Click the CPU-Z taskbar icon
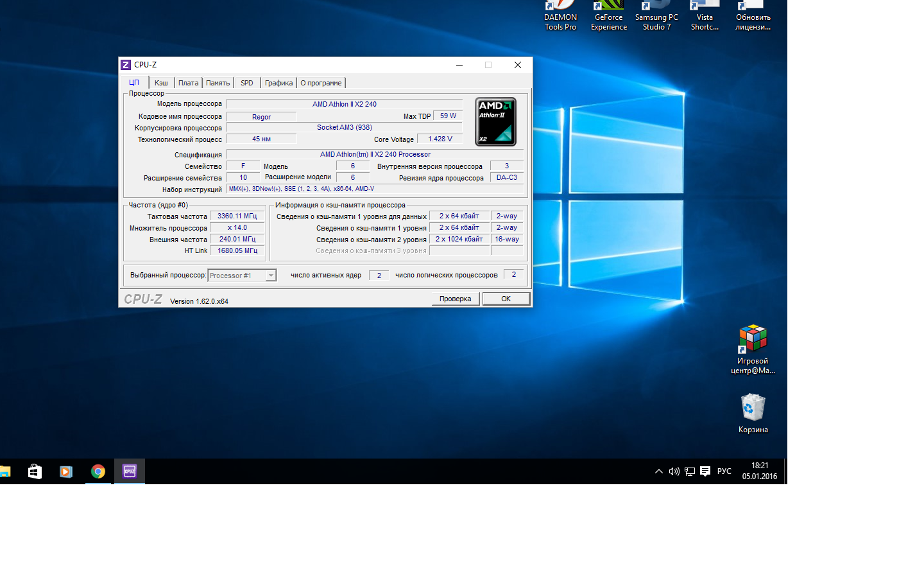The image size is (924, 578). (x=130, y=471)
